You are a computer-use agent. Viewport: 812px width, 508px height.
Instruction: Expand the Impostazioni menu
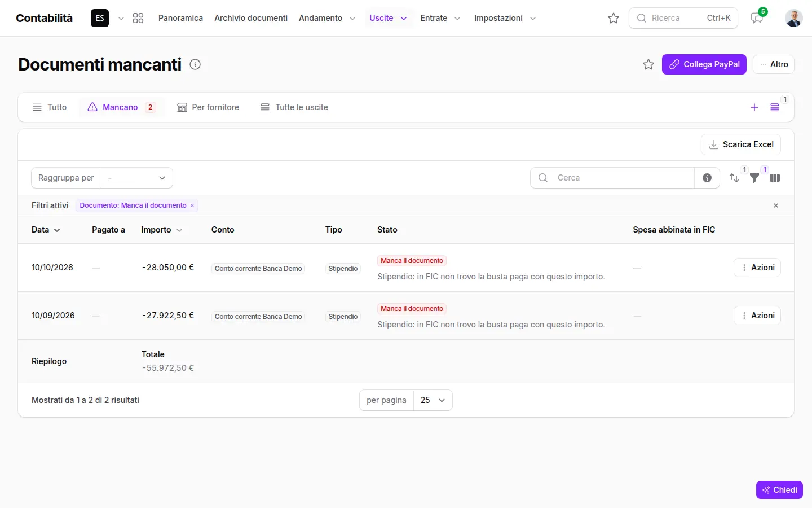(505, 18)
